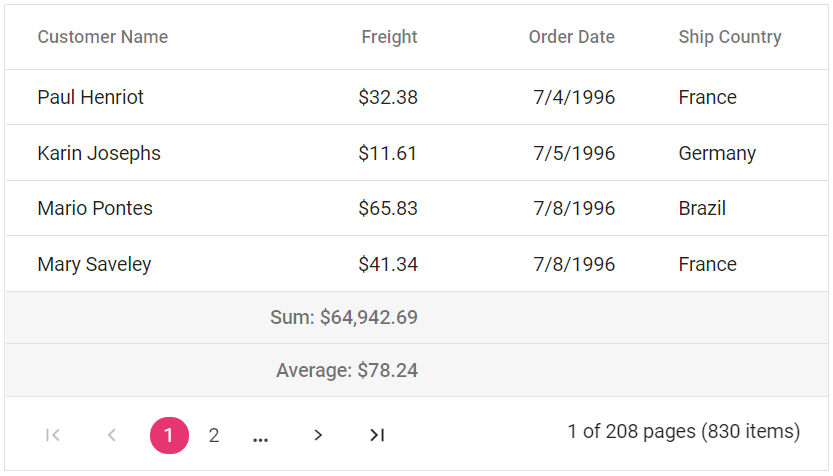The height and width of the screenshot is (476, 833).
Task: Expand more pages ellipsis in pager
Action: click(261, 436)
